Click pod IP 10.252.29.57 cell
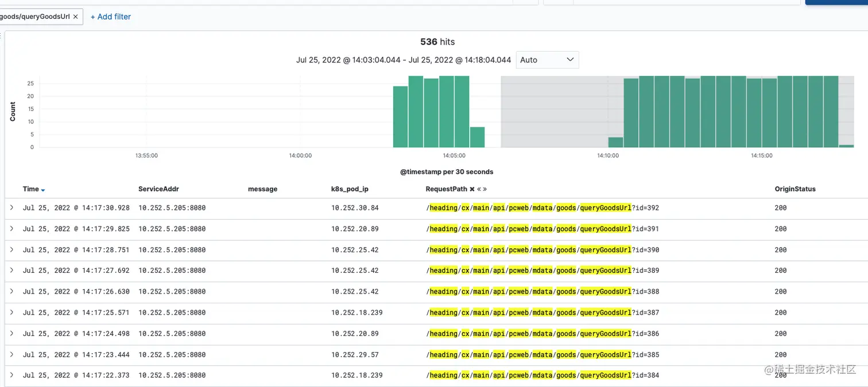Viewport: 868px width, 387px height. tap(355, 354)
